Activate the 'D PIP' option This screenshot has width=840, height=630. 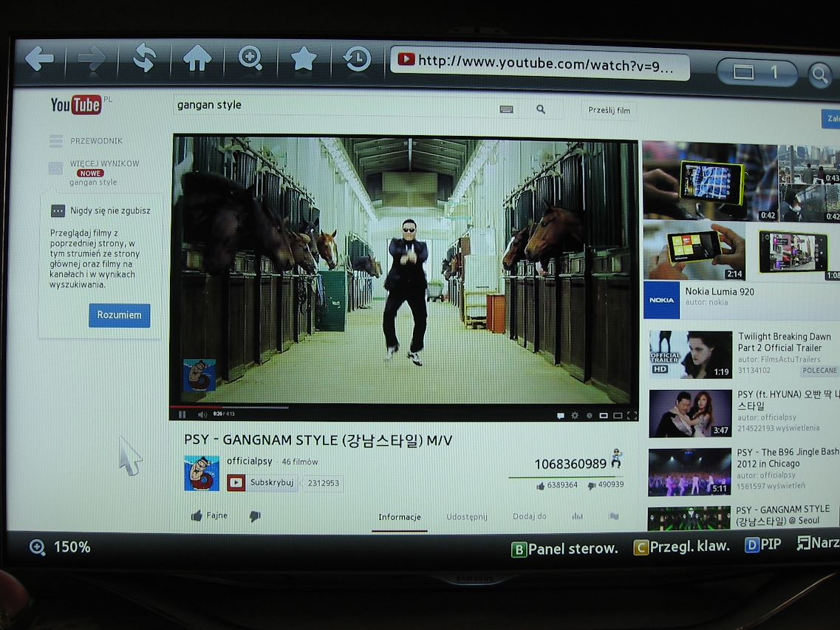coord(763,544)
